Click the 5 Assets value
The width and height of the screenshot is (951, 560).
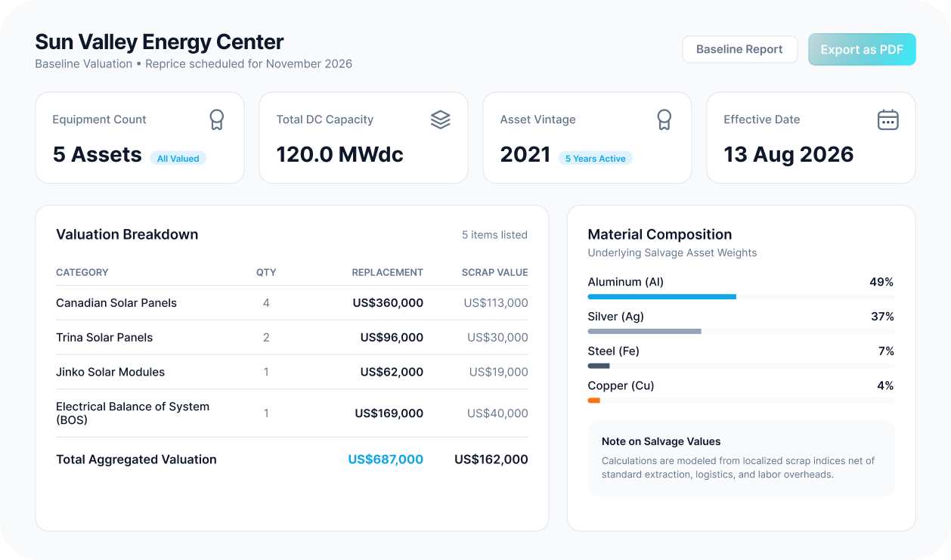[98, 154]
